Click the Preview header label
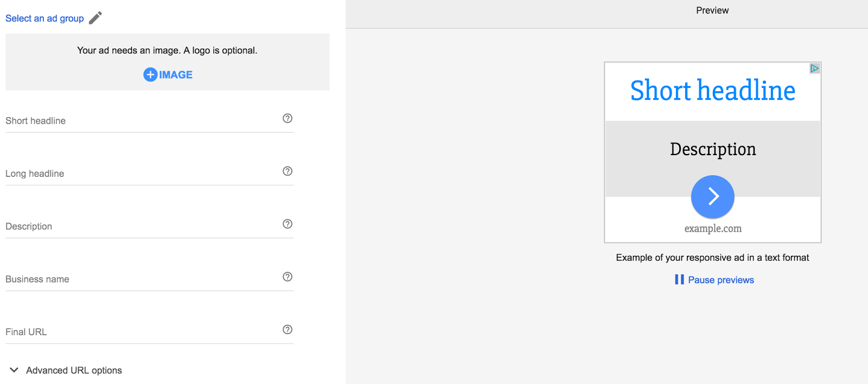The image size is (868, 384). pos(712,10)
